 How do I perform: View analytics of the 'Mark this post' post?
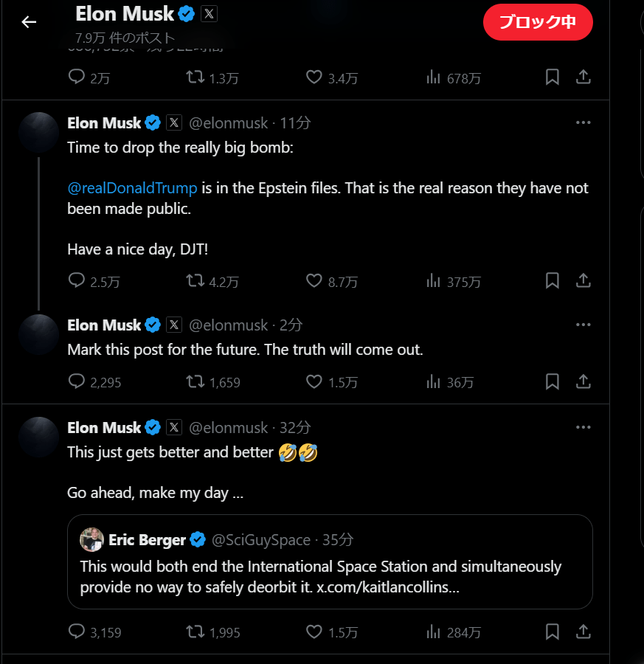pos(434,382)
